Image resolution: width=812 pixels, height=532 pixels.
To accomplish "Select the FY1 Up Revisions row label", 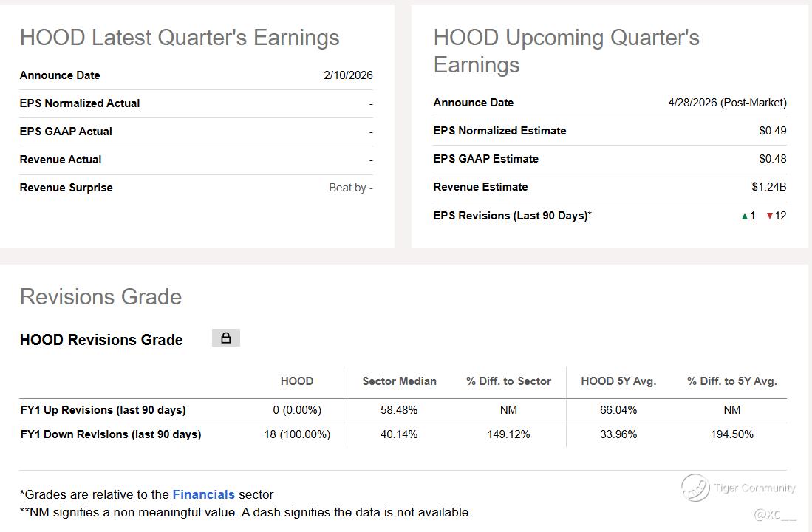I will [x=103, y=410].
